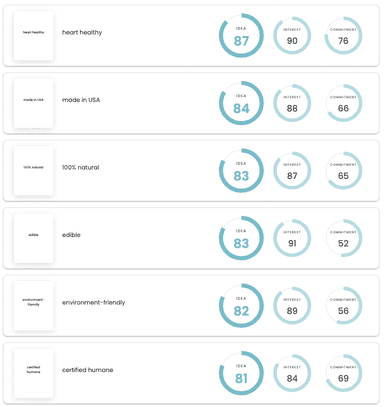Click the environment-friendly idea title

pos(93,302)
